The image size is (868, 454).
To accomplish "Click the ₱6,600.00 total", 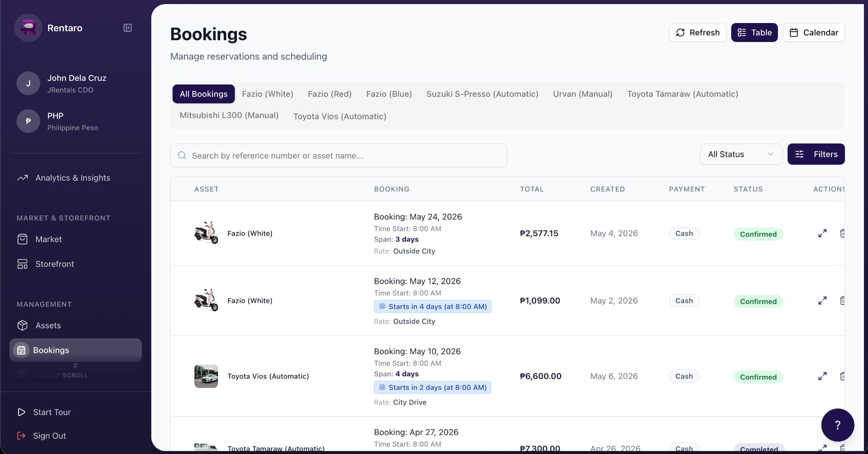I will coord(541,376).
